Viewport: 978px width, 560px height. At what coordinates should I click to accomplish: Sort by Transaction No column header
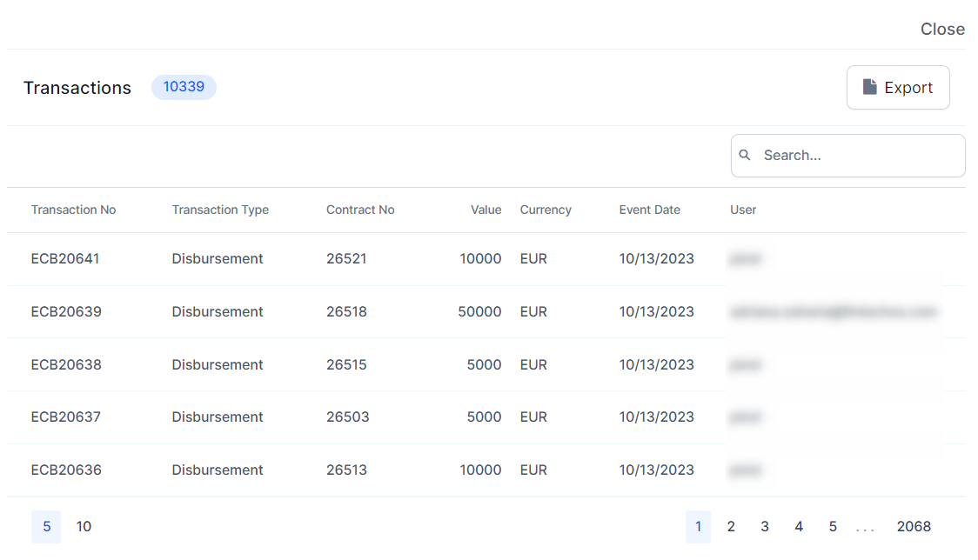click(x=73, y=210)
